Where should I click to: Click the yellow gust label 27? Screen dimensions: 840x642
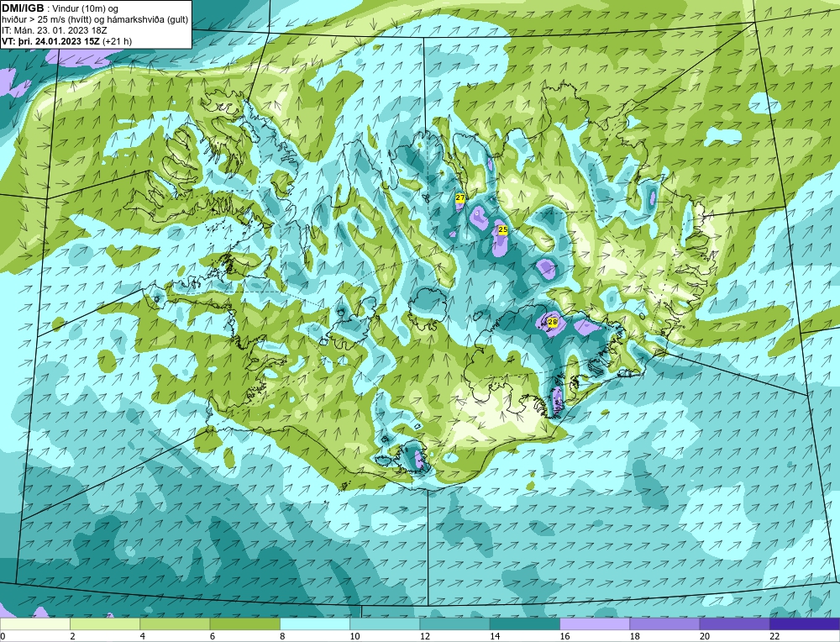(x=460, y=197)
